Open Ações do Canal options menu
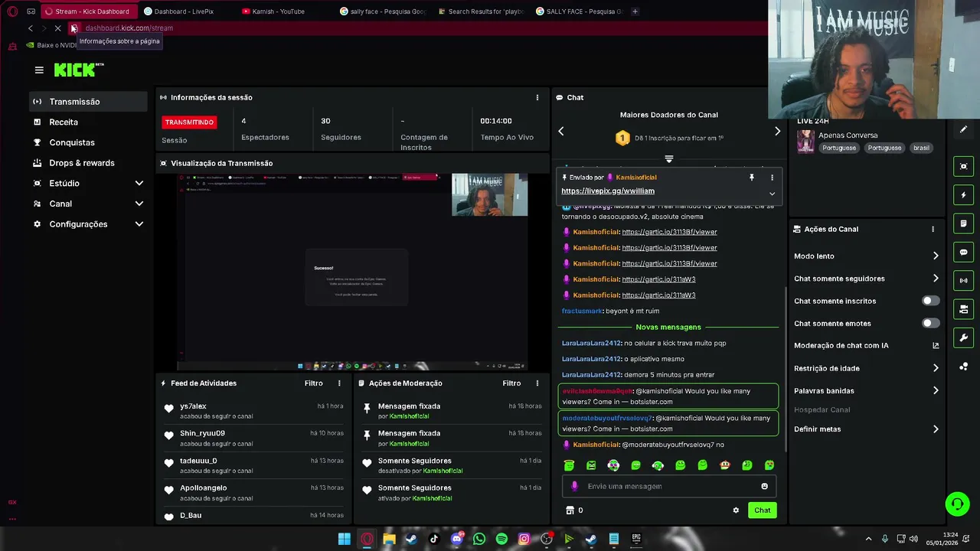Screen dimensions: 980x551 (x=933, y=230)
